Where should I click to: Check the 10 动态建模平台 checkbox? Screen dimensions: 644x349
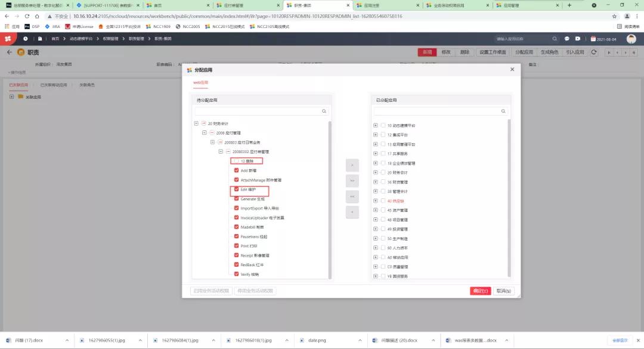click(x=383, y=126)
